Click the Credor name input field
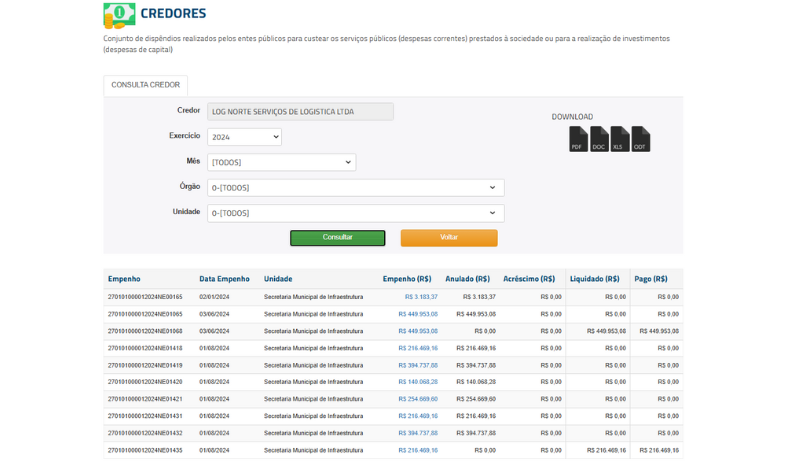Image resolution: width=800 pixels, height=466 pixels. pyautogui.click(x=300, y=112)
